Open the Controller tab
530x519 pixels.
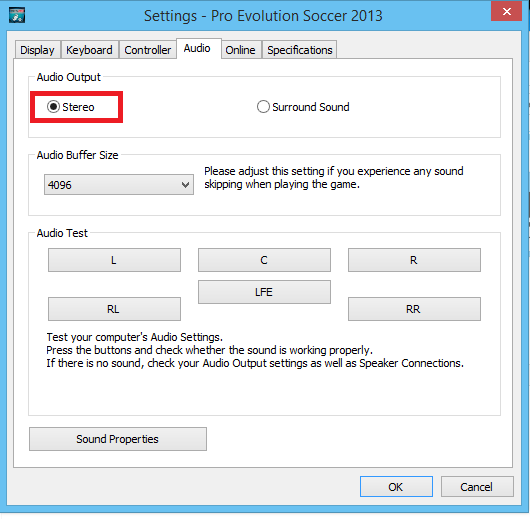147,50
